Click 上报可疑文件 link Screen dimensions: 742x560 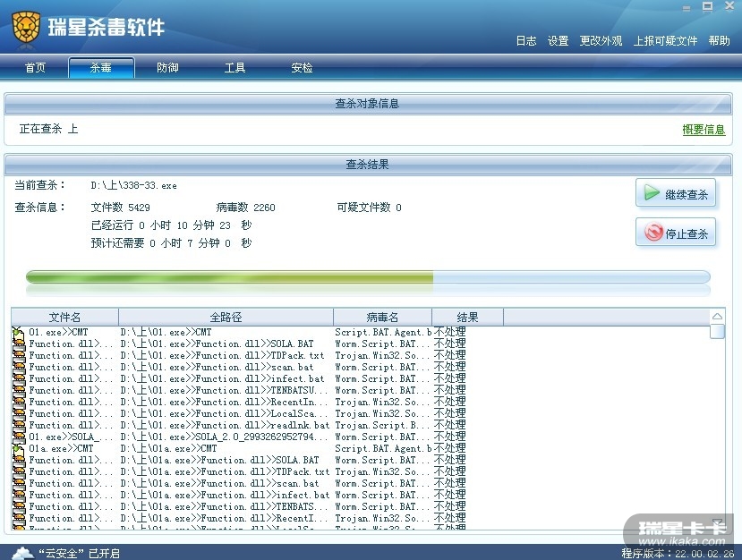[665, 41]
